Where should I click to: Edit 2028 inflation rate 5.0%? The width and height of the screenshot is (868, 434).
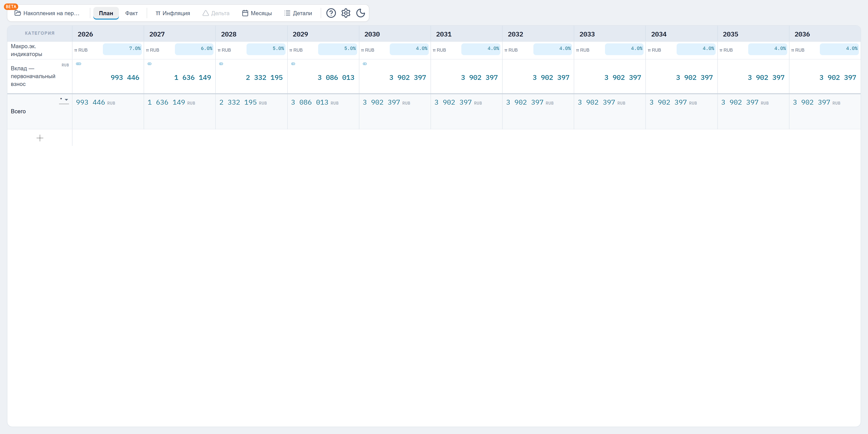266,49
